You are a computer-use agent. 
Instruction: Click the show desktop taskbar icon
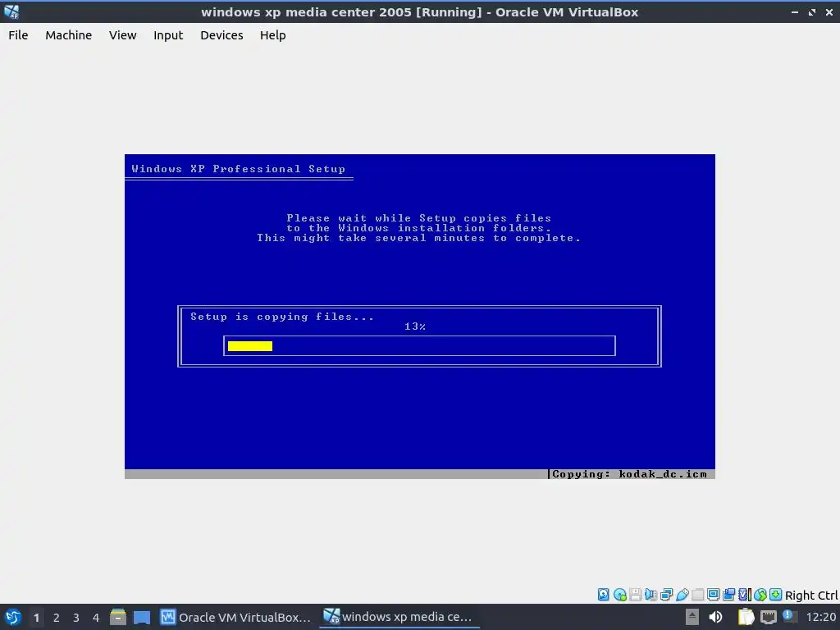click(x=141, y=617)
